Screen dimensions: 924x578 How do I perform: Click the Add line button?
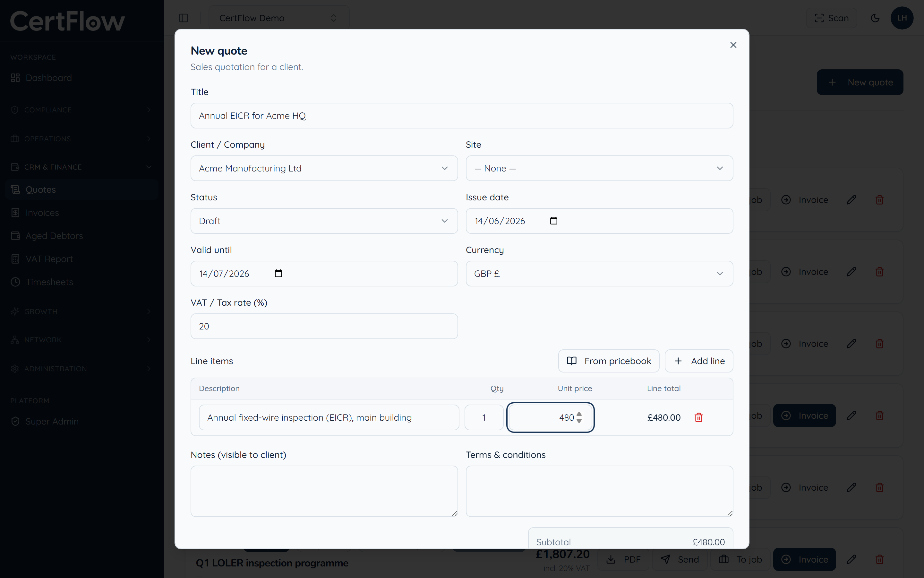pos(699,361)
